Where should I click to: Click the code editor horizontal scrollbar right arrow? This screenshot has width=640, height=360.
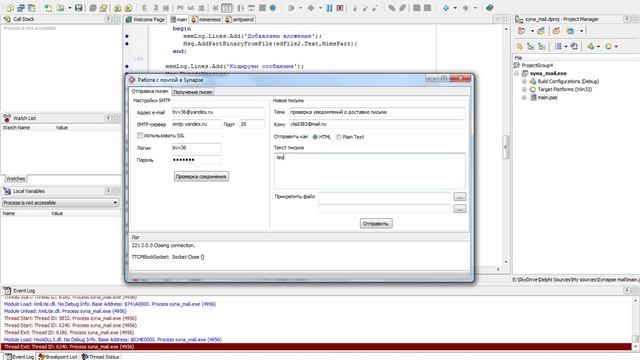point(498,269)
